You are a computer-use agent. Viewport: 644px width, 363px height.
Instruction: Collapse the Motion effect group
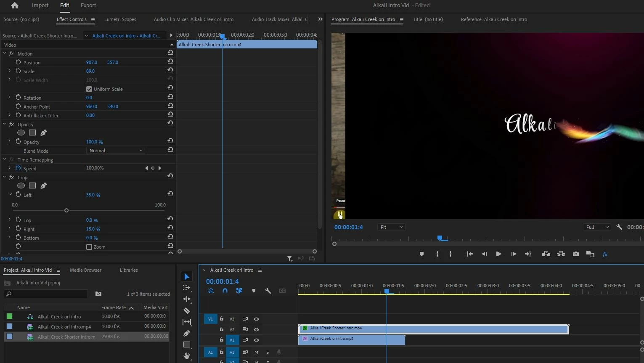4,53
